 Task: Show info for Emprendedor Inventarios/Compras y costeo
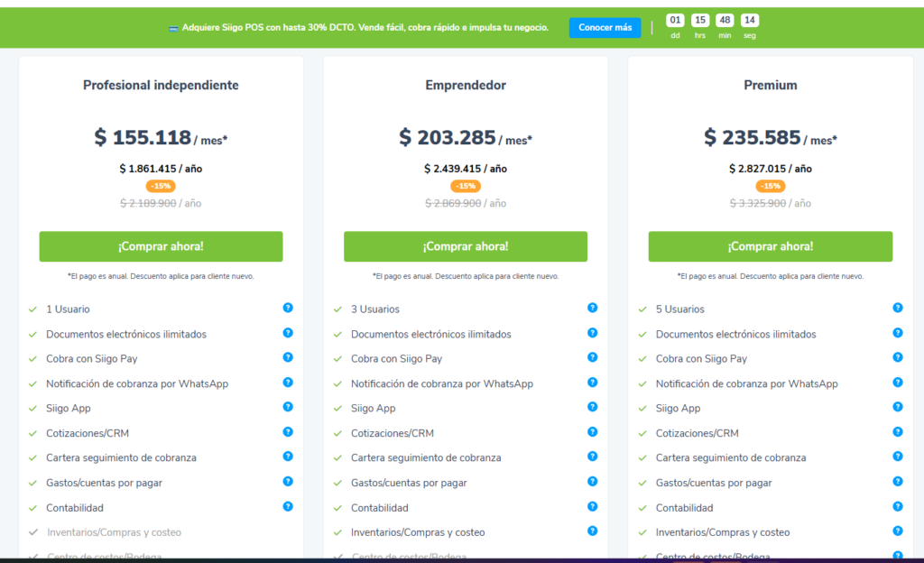pos(592,531)
